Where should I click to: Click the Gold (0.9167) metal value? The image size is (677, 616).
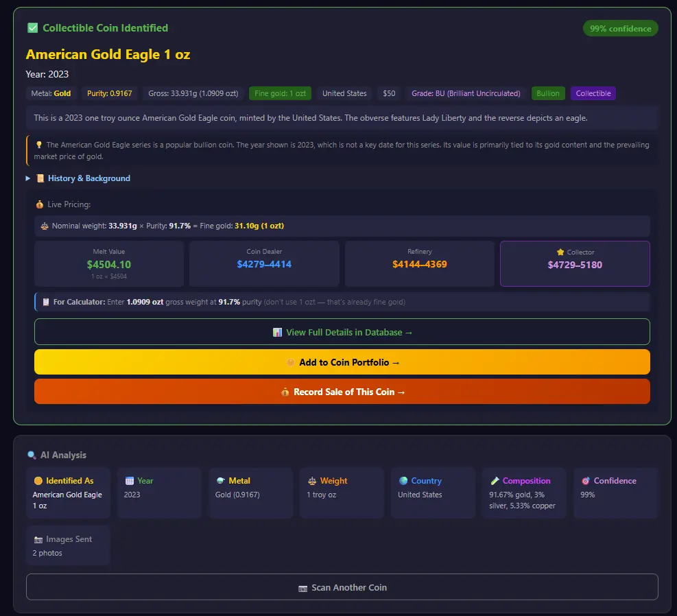237,495
